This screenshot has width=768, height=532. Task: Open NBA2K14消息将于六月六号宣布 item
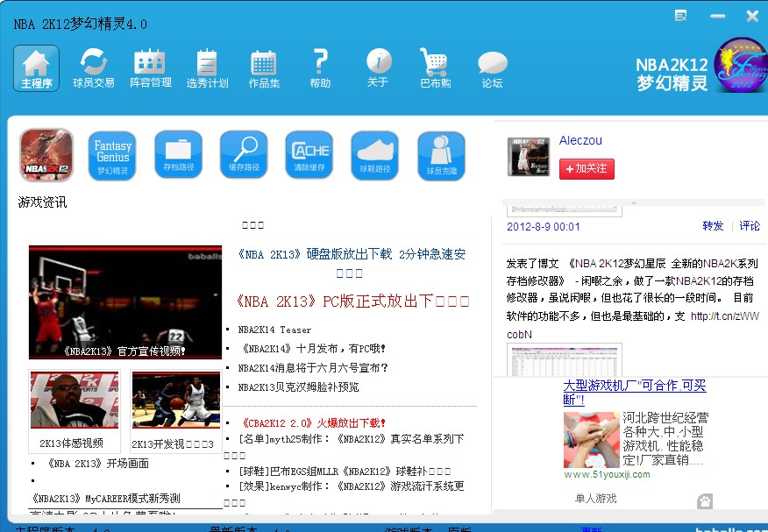pos(313,368)
